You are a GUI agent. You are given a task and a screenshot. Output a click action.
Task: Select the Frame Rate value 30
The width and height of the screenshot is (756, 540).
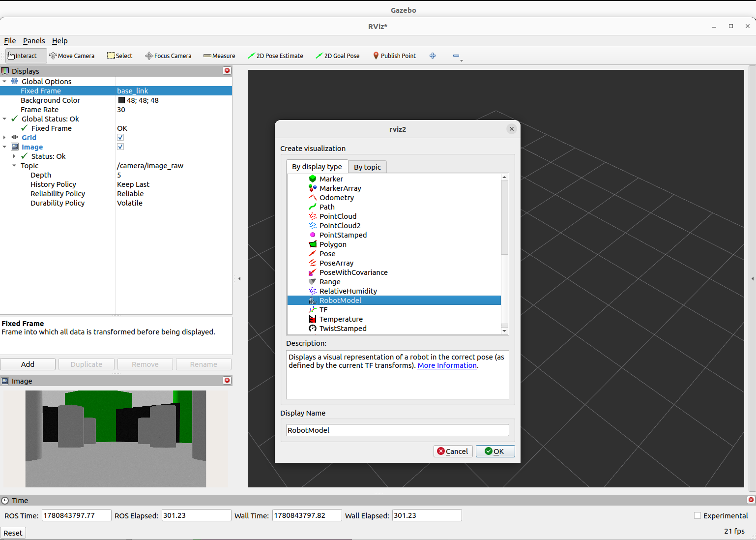pyautogui.click(x=121, y=109)
